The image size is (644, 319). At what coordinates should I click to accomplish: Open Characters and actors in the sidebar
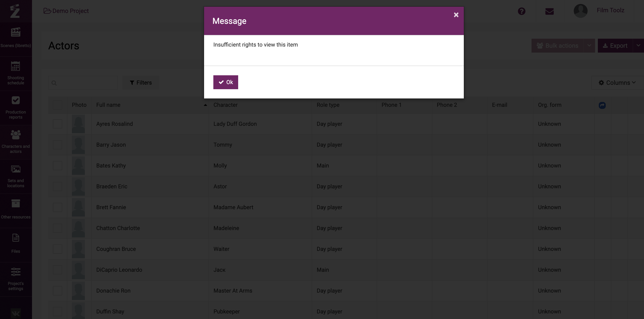pyautogui.click(x=16, y=142)
